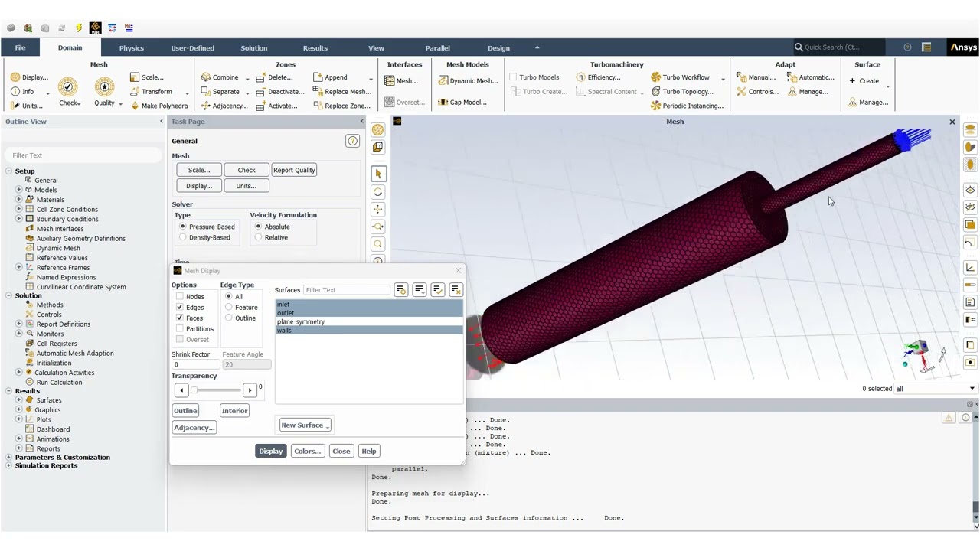980x551 pixels.
Task: Open the Physics ribbon tab
Action: (x=131, y=48)
